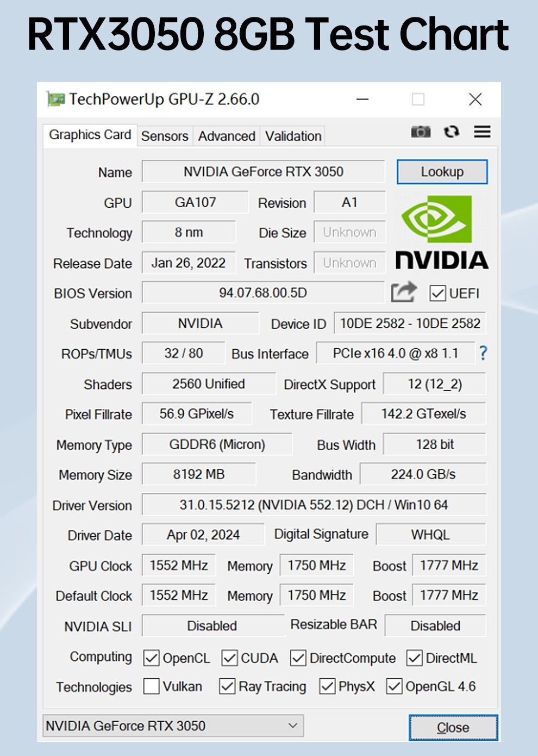Click the GPU Clock 1552 MHz field
This screenshot has height=756, width=538.
point(179,565)
